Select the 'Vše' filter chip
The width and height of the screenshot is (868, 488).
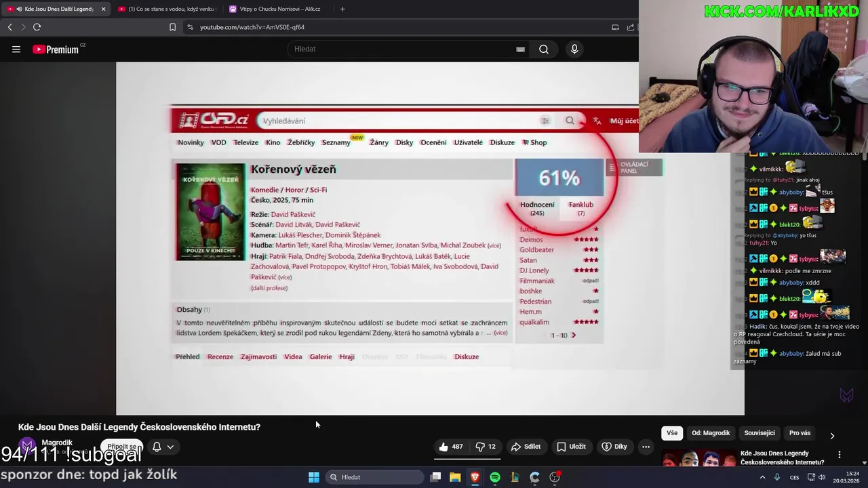(671, 433)
